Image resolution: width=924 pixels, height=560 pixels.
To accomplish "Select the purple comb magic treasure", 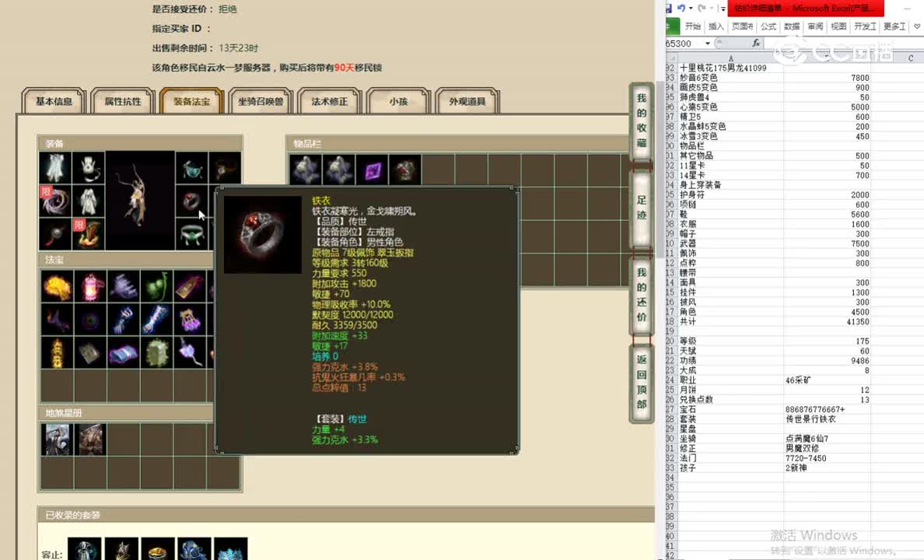I will [124, 286].
